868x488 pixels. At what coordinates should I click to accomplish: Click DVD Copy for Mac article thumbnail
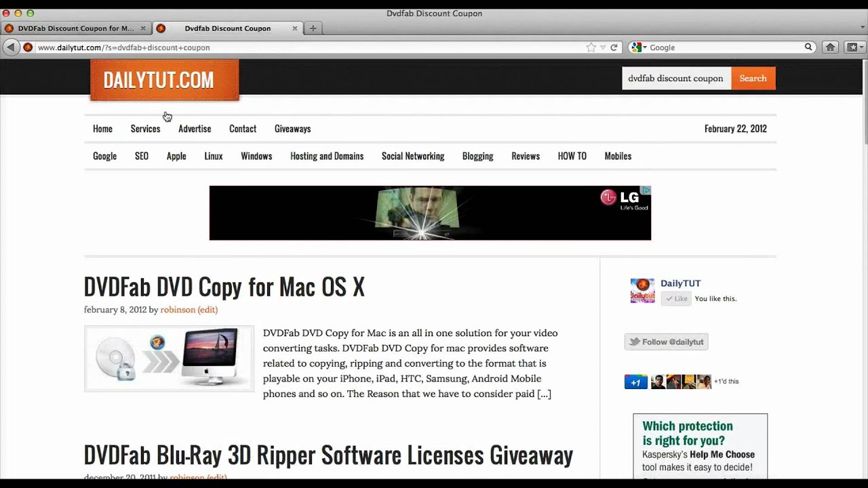(169, 359)
